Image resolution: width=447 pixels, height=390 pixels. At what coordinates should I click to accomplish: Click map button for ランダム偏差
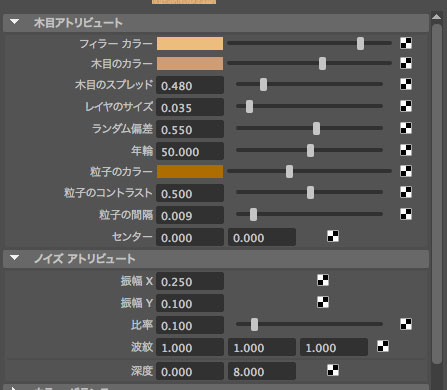(406, 128)
